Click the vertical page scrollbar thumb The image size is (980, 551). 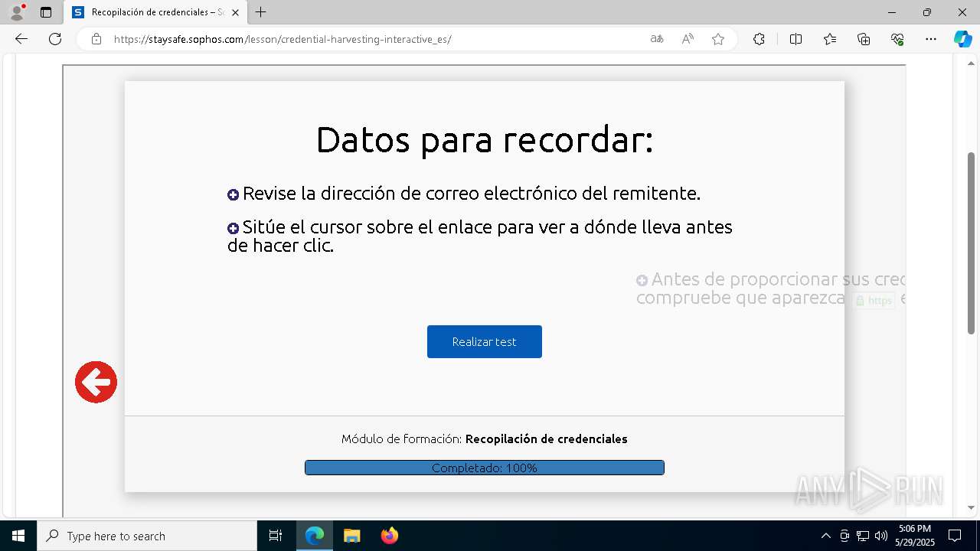pyautogui.click(x=971, y=243)
